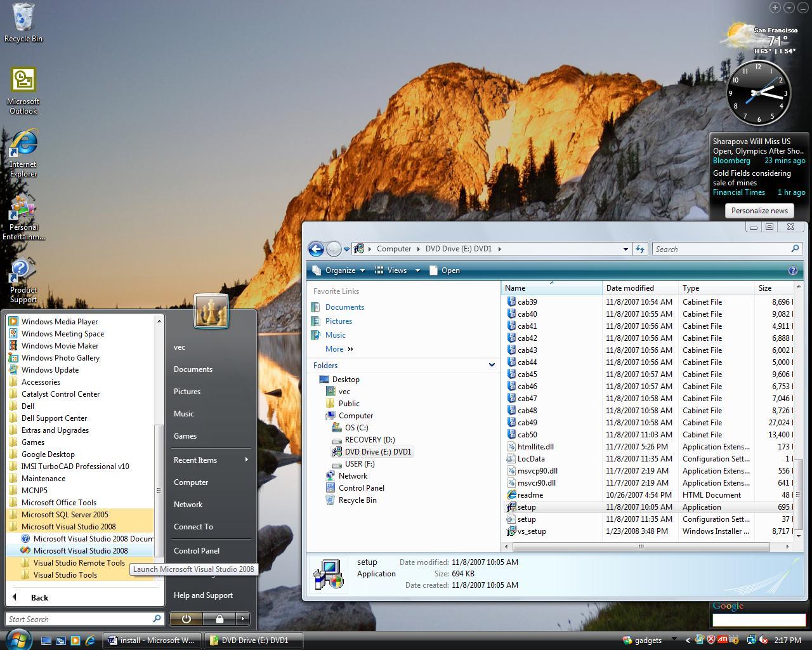Open the Views dropdown arrow

click(x=417, y=270)
